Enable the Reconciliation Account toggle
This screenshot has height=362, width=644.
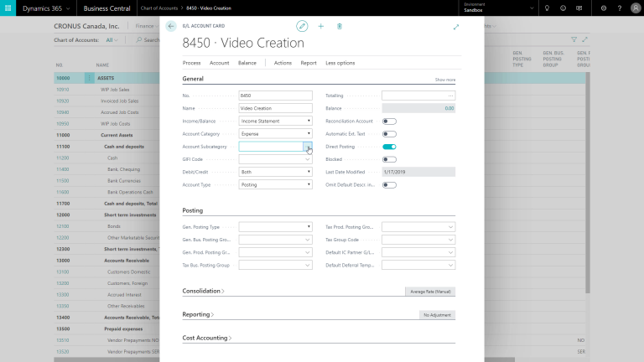(389, 121)
